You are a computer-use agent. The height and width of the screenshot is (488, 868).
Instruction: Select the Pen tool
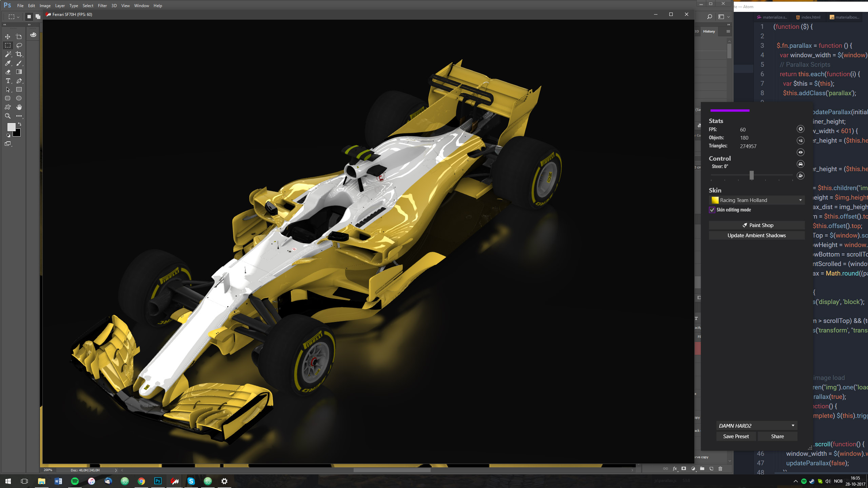pos(19,81)
